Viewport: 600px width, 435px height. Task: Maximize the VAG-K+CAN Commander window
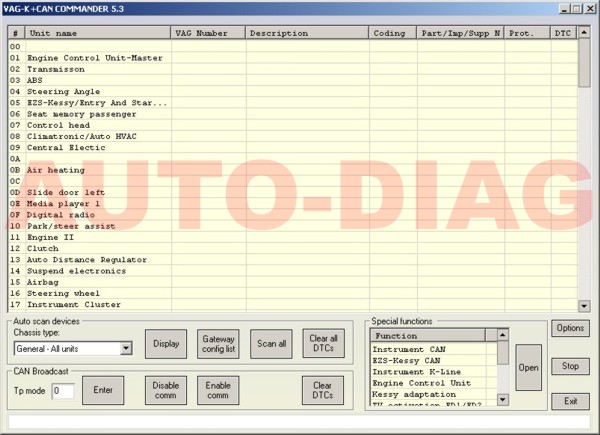point(577,9)
